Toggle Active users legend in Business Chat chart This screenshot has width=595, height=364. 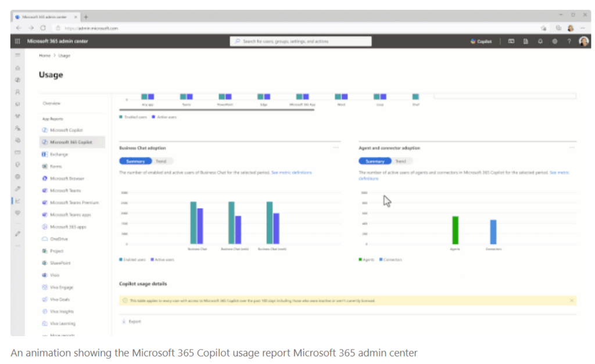tap(163, 260)
